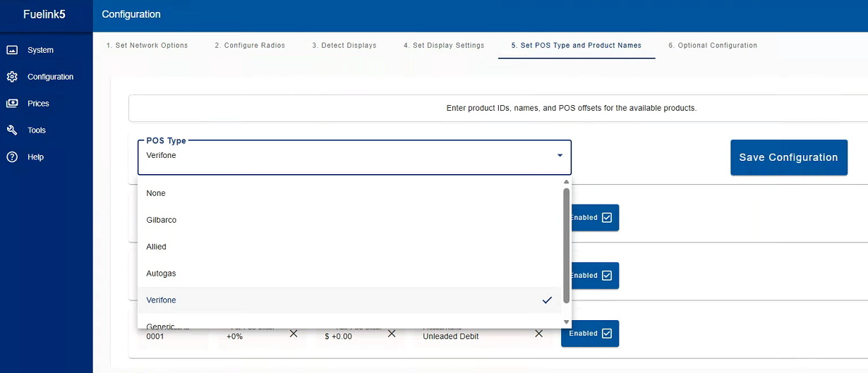The width and height of the screenshot is (868, 373).
Task: Clear the Unleaded Debit product name field
Action: tap(538, 334)
